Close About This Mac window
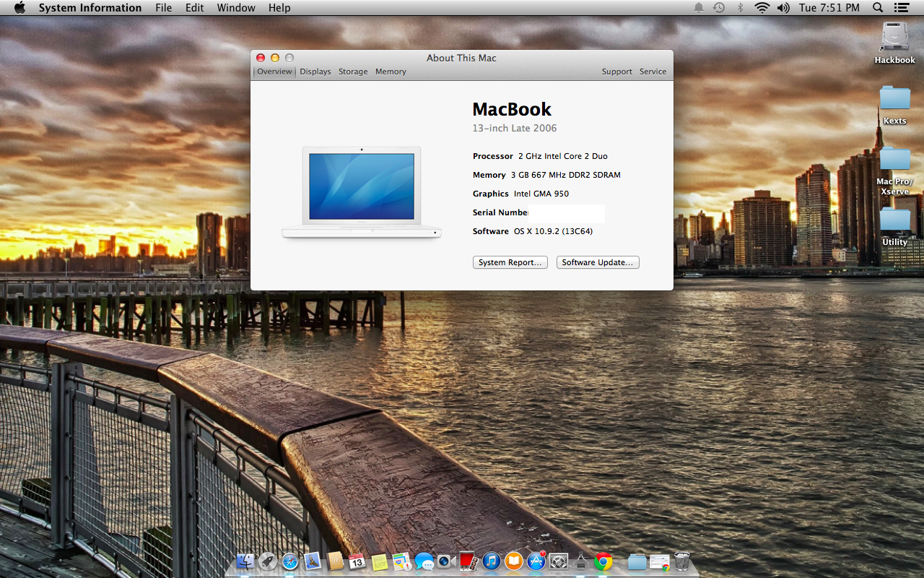Screen dimensions: 924x578 pos(261,58)
